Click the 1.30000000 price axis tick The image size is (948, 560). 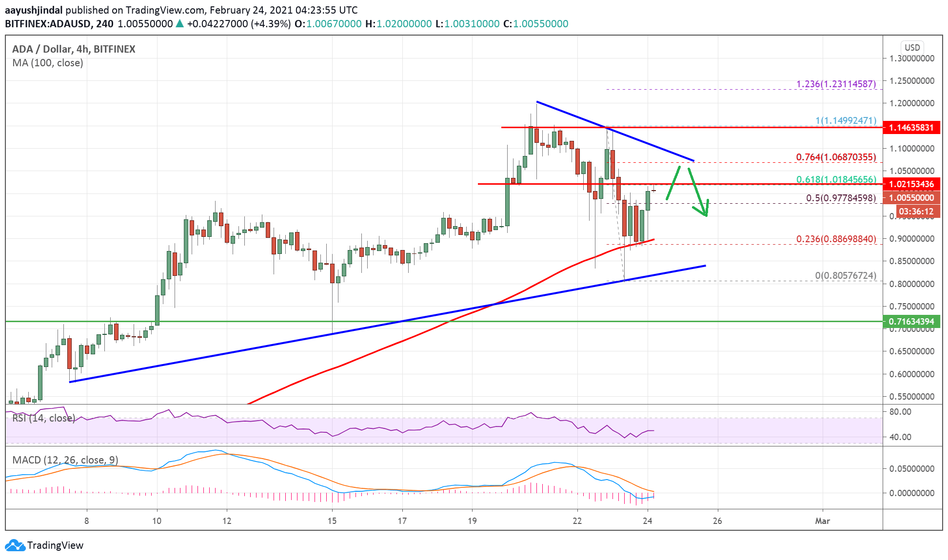[x=912, y=58]
